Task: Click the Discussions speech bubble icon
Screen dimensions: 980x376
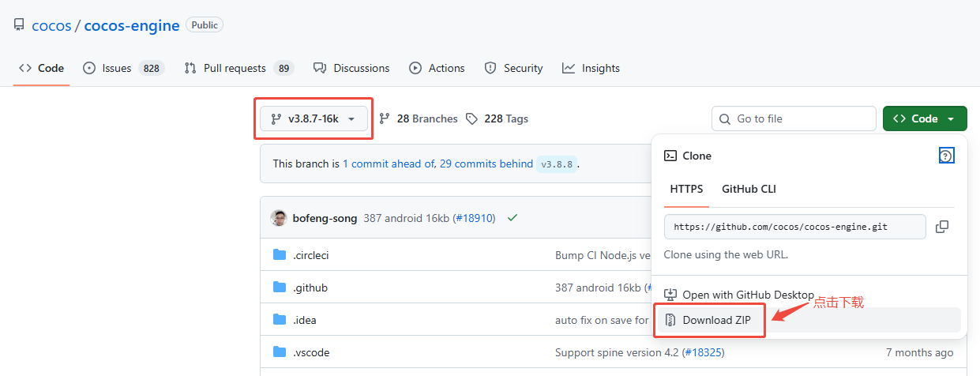Action: click(320, 68)
